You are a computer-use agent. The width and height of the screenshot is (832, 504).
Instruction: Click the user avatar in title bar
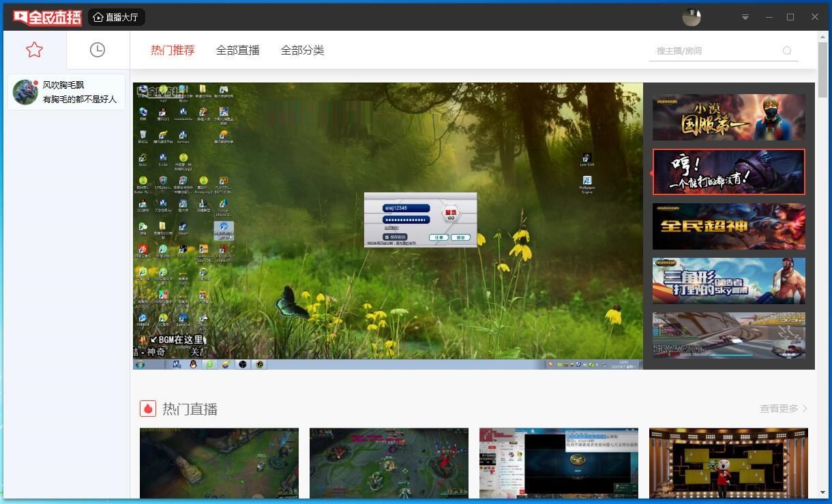[692, 17]
